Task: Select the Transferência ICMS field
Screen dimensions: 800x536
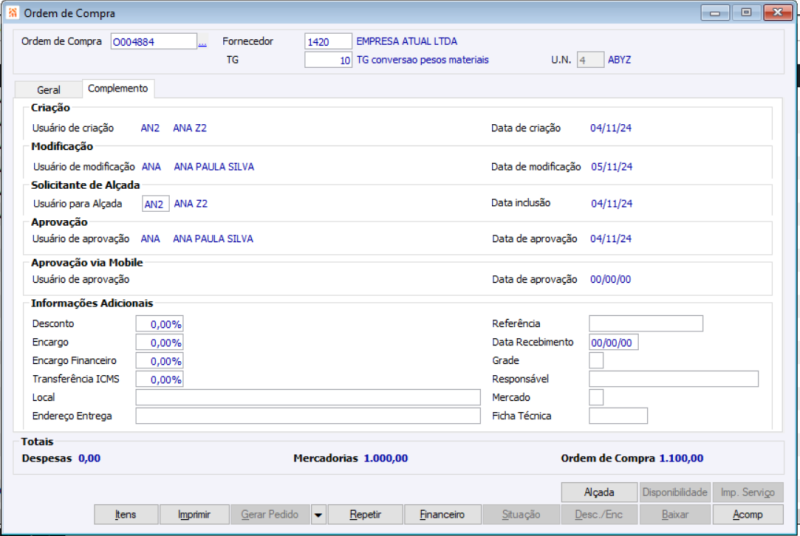Action: tap(159, 379)
